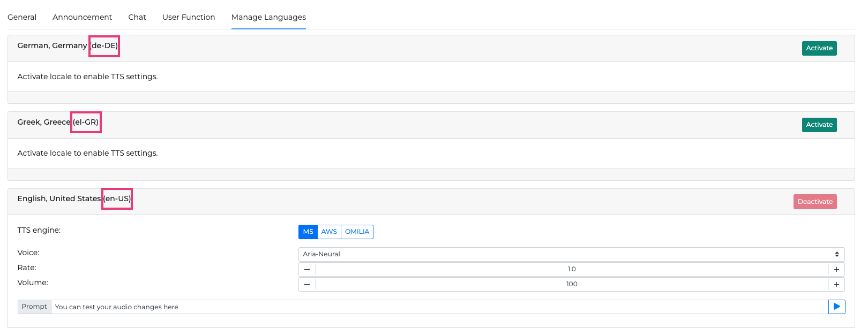Screen dimensions: 868x328
Task: Go to the Chat tab
Action: tap(137, 17)
